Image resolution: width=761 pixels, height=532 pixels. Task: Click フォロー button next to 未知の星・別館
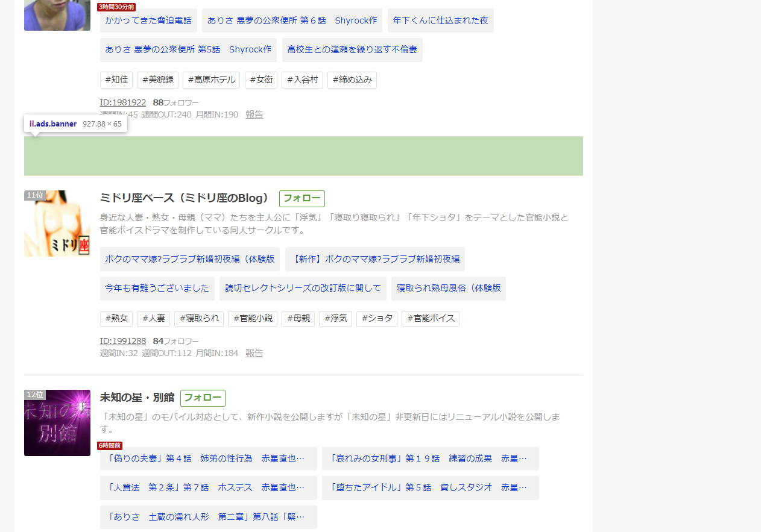(203, 398)
